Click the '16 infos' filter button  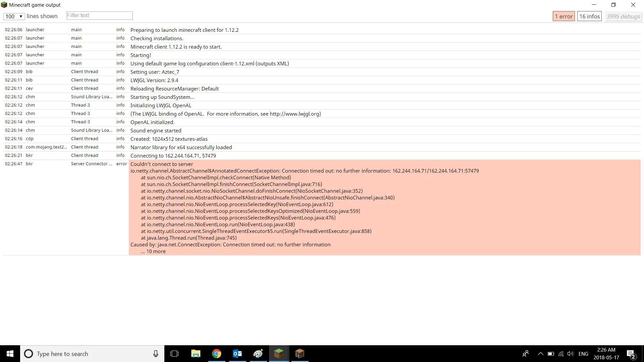[x=590, y=16]
